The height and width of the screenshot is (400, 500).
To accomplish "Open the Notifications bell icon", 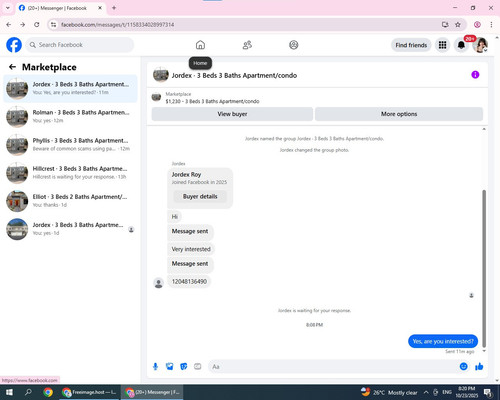I will click(461, 45).
